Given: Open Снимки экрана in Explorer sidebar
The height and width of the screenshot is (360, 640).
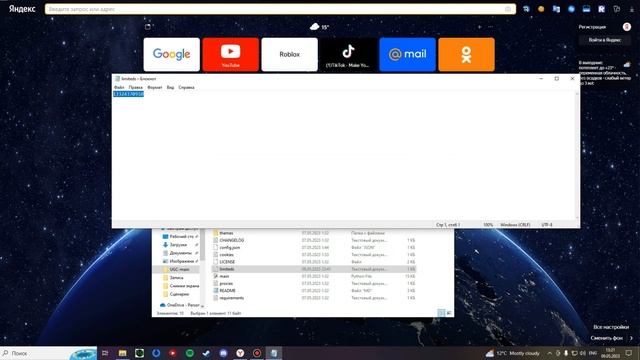Looking at the screenshot, I should pyautogui.click(x=181, y=286).
